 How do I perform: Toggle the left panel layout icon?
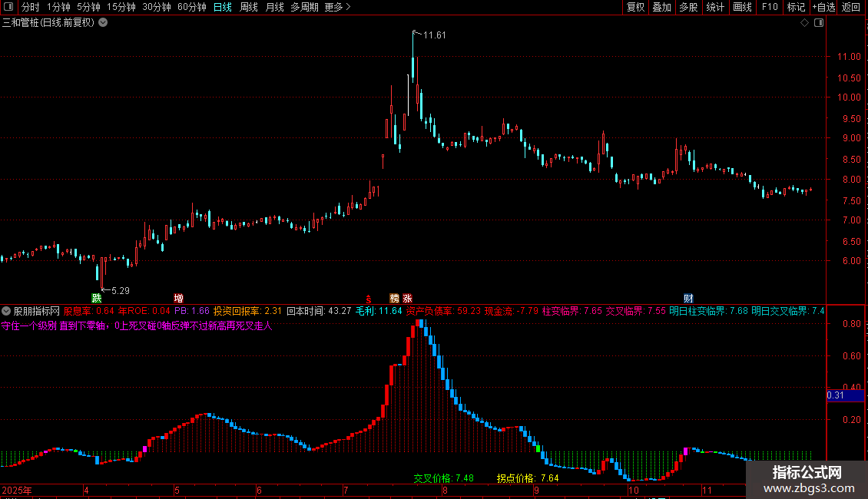click(8, 7)
